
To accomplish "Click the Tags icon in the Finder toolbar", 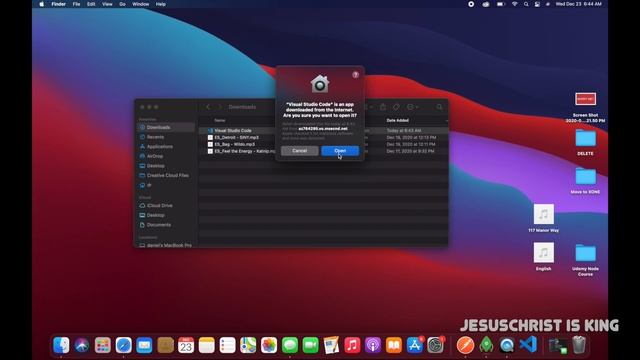I will (396, 107).
